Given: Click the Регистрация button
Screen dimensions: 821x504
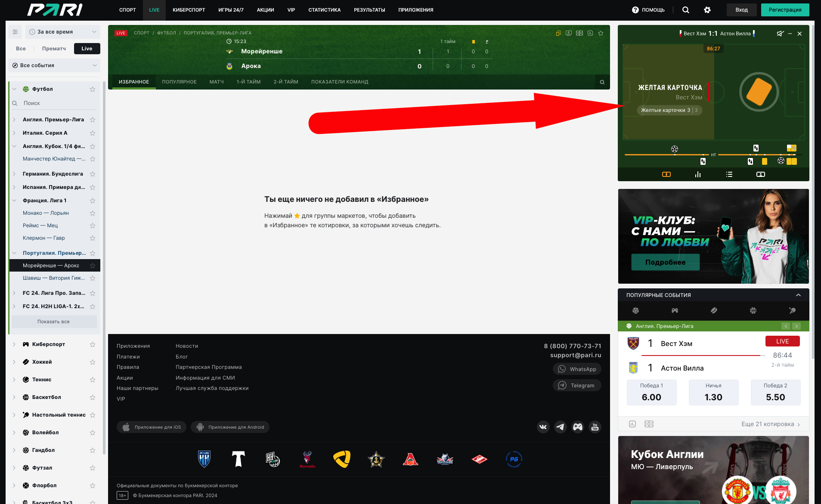Looking at the screenshot, I should coord(785,10).
